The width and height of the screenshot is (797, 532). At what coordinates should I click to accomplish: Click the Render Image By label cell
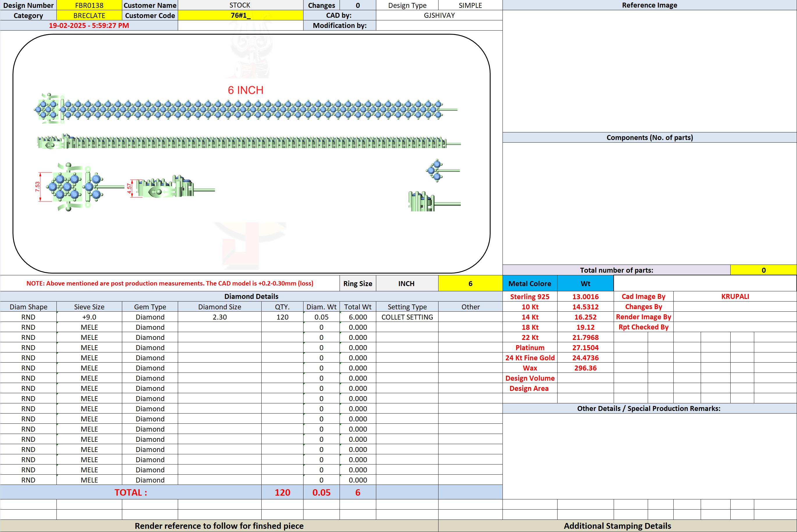(x=643, y=317)
